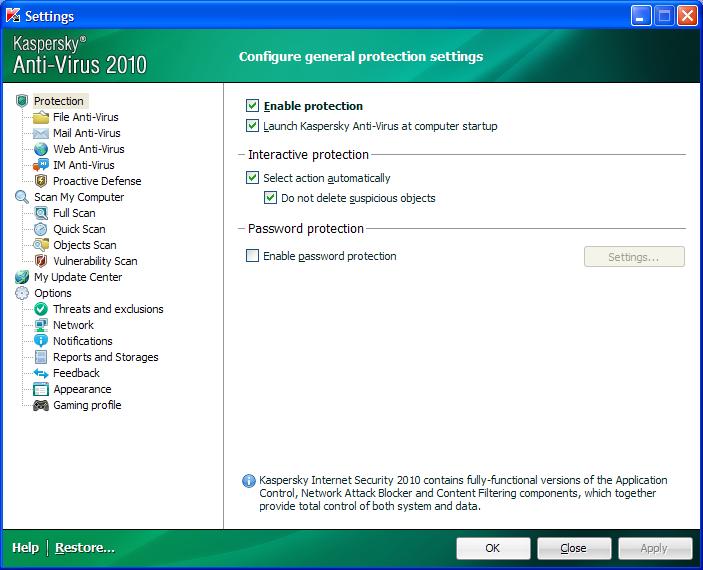
Task: Uncheck Launch Kaspersky Anti-Virus at computer startup
Action: point(252,126)
